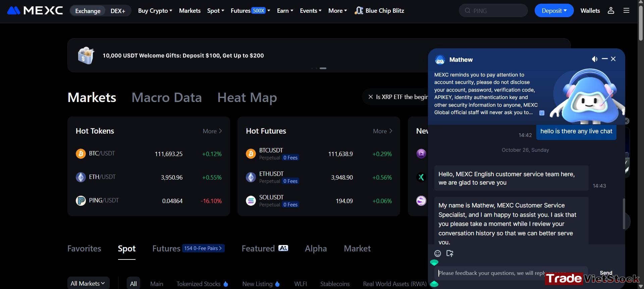Dismiss the XRP ETF news ticker

(x=371, y=97)
